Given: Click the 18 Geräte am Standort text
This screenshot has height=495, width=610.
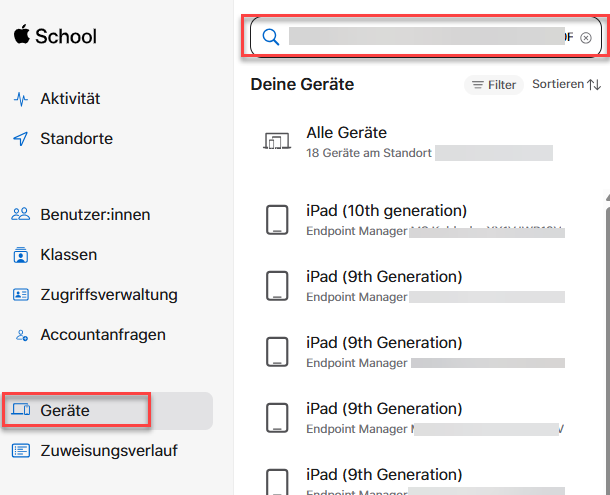Looking at the screenshot, I should pos(369,153).
